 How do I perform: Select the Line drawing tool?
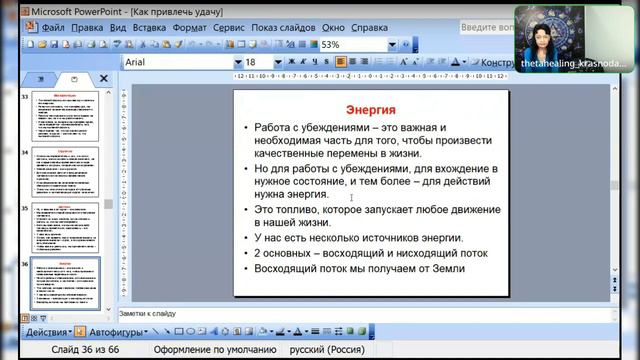pos(156,331)
